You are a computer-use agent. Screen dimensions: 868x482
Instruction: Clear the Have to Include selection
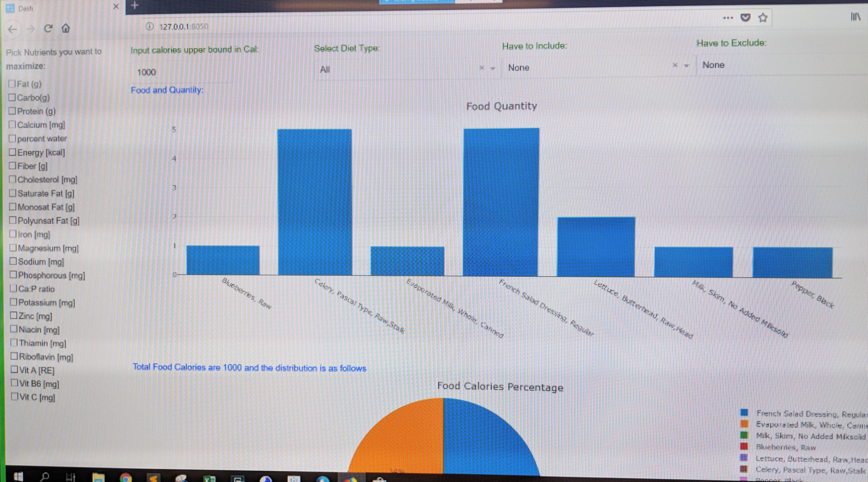(675, 65)
